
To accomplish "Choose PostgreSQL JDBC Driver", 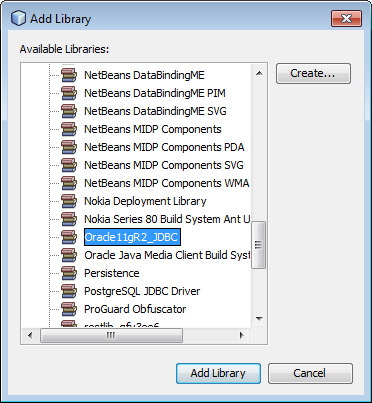I will tap(142, 291).
